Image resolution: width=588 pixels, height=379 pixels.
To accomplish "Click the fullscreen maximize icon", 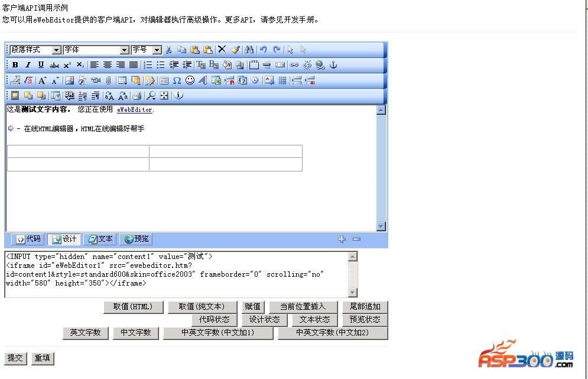I will point(164,96).
